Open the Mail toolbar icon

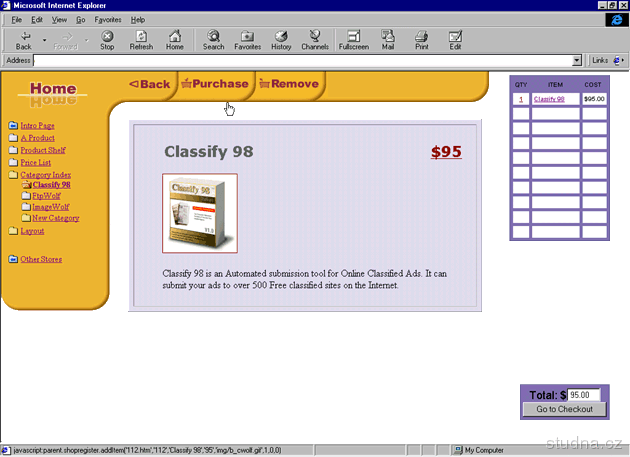(x=388, y=36)
